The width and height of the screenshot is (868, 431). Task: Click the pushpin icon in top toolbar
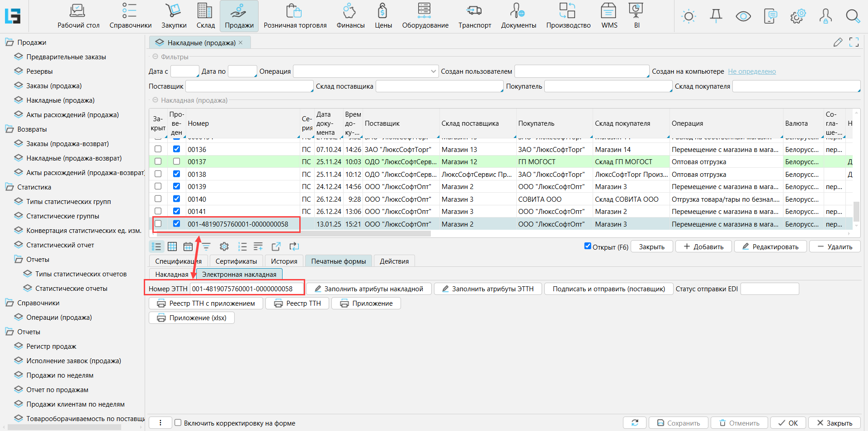click(716, 17)
